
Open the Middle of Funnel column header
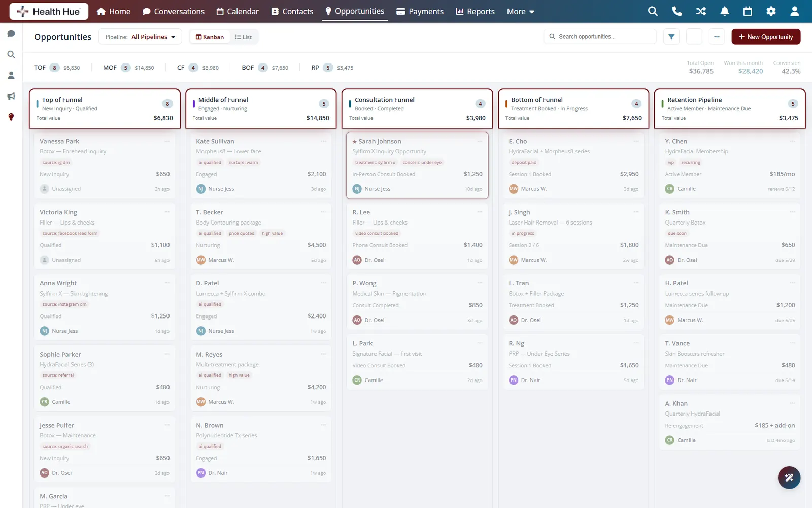click(x=261, y=109)
